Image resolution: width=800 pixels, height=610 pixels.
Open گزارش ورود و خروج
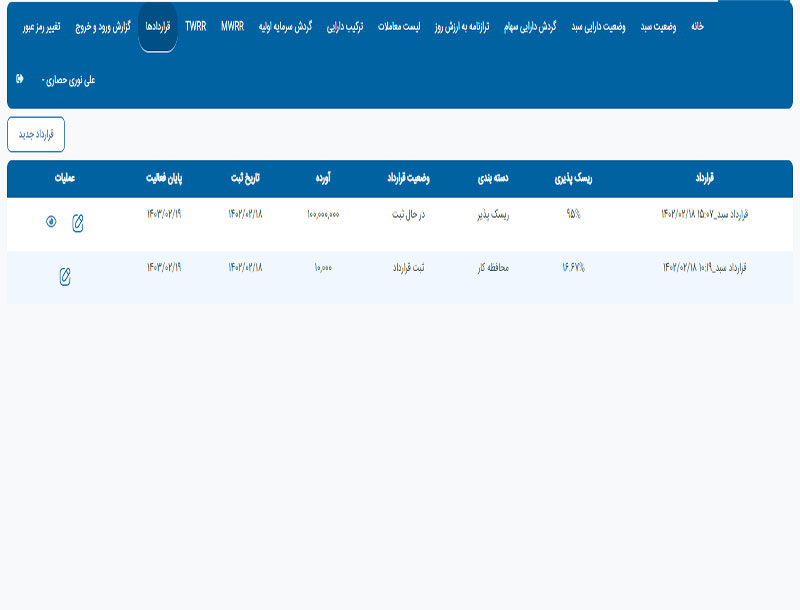point(106,27)
